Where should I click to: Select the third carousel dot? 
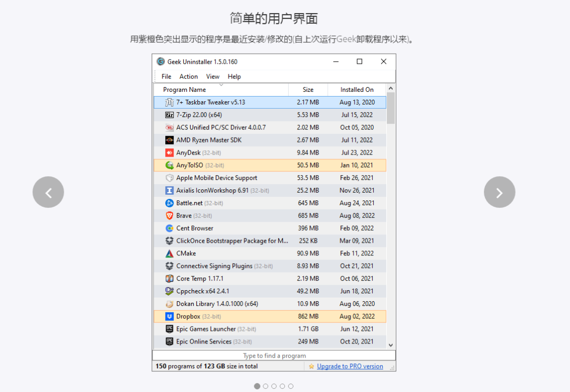coord(274,386)
